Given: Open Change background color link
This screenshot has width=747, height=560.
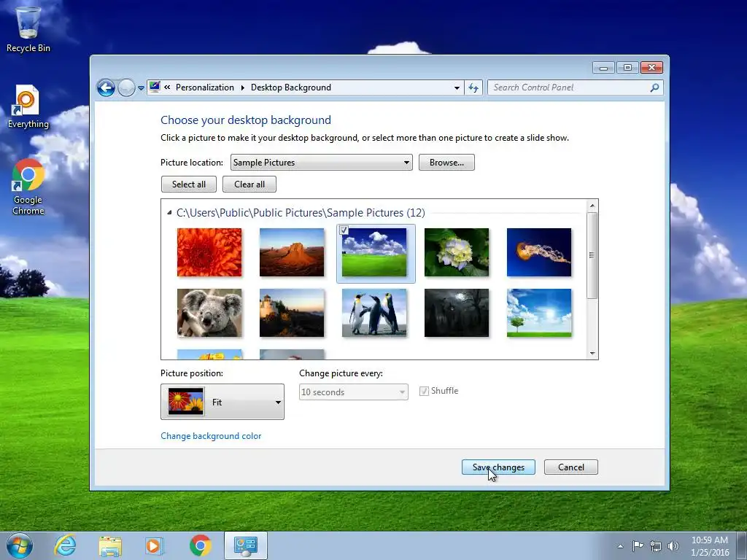Looking at the screenshot, I should point(211,436).
